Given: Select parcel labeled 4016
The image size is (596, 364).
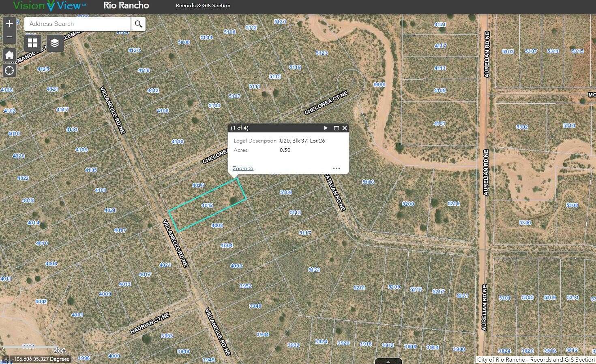Looking at the screenshot, I should pyautogui.click(x=198, y=185).
